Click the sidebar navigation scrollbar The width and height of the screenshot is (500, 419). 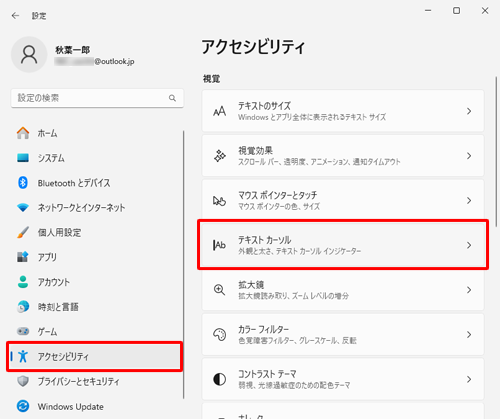click(183, 265)
